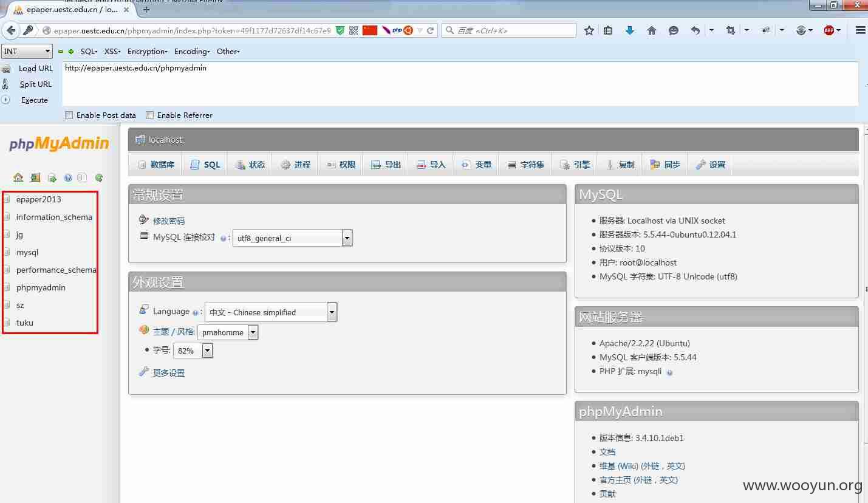The height and width of the screenshot is (503, 868).
Task: Click the microphone site identity icon
Action: [28, 30]
